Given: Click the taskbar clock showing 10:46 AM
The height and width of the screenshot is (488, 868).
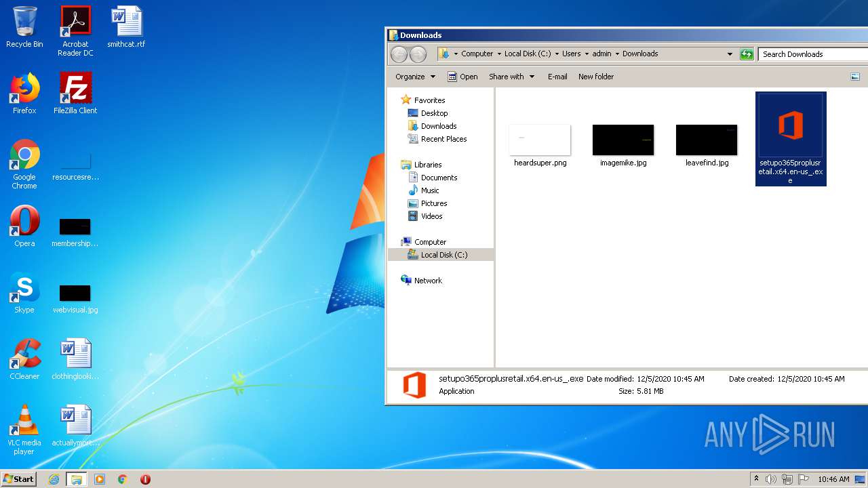Looking at the screenshot, I should (x=833, y=479).
